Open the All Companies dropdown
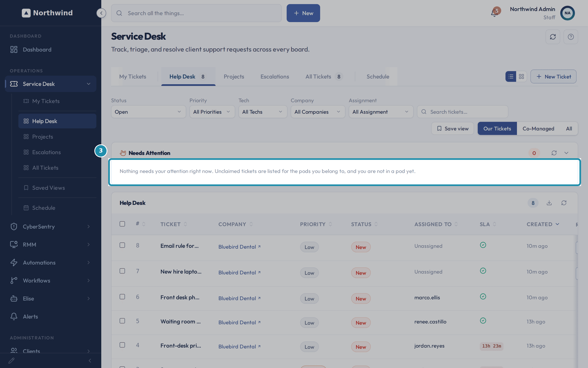The image size is (588, 368). 318,112
